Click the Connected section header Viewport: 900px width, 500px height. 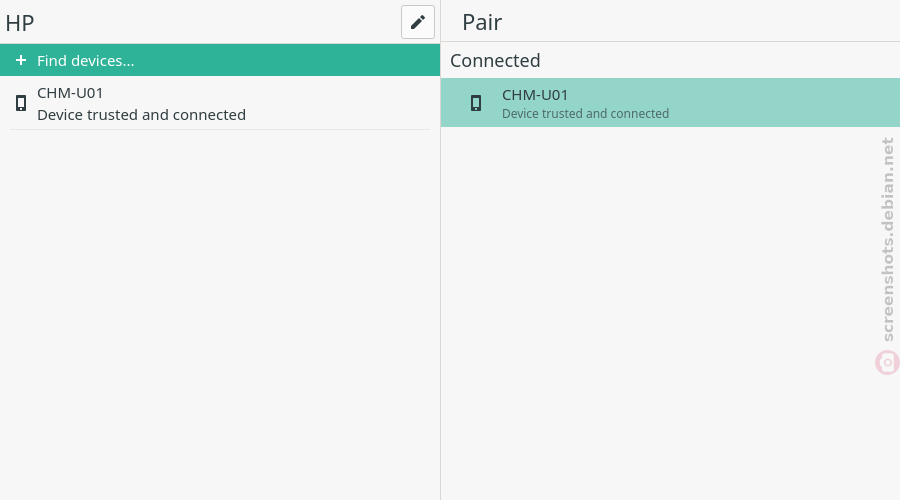495,60
